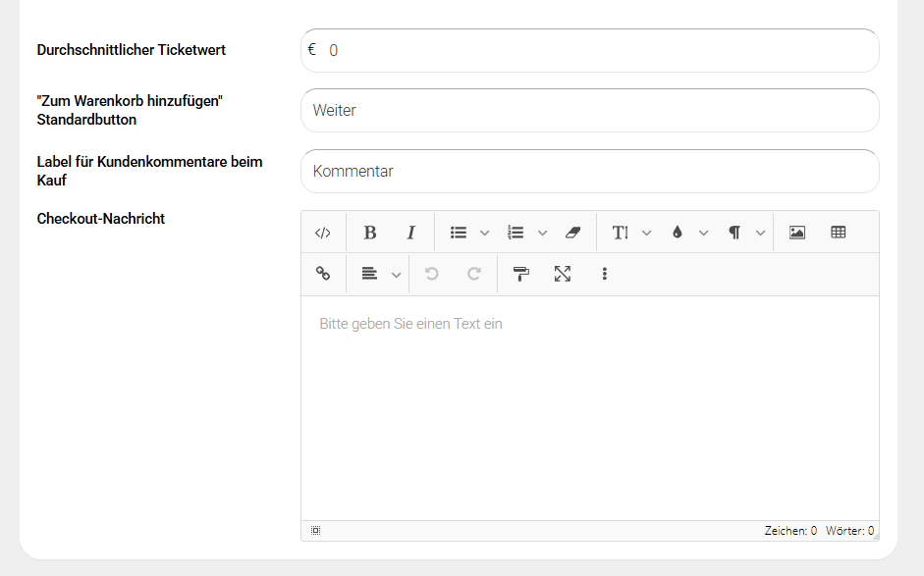Open the three-dot more options menu

coord(604,274)
